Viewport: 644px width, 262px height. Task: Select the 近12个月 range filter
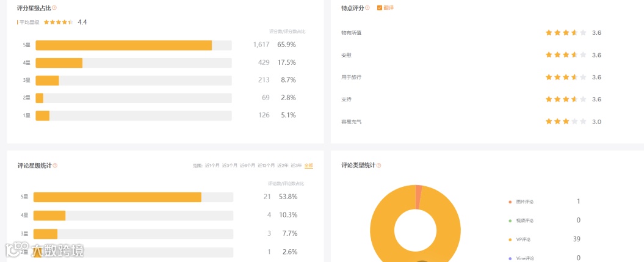click(x=266, y=166)
